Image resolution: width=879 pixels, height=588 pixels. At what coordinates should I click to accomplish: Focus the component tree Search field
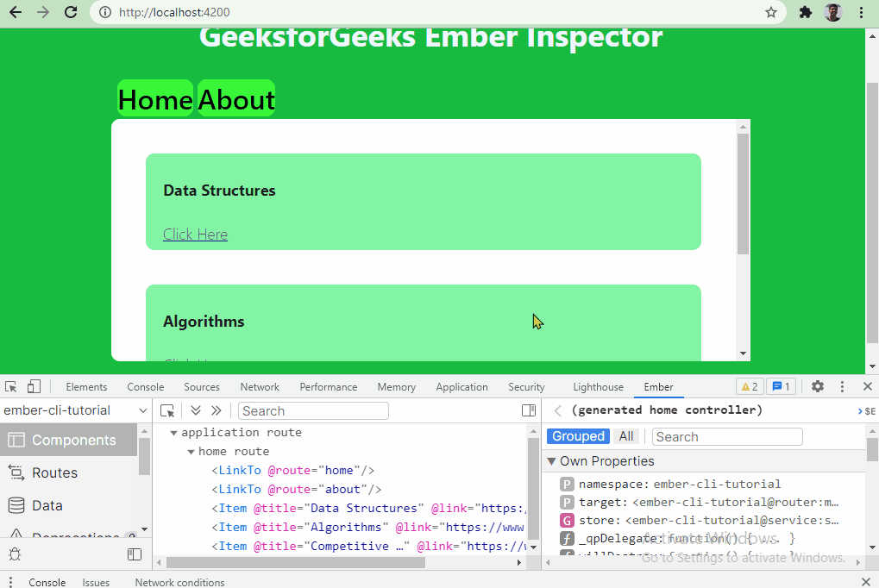313,411
